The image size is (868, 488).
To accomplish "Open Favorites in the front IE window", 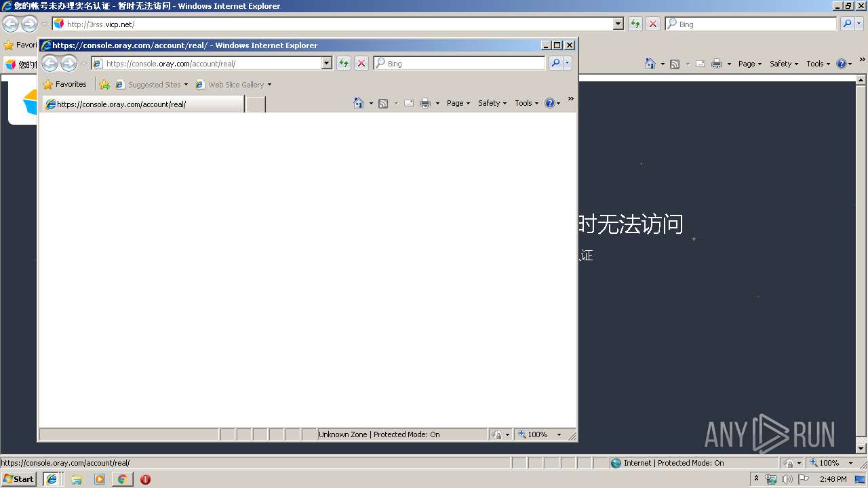I will tap(64, 85).
